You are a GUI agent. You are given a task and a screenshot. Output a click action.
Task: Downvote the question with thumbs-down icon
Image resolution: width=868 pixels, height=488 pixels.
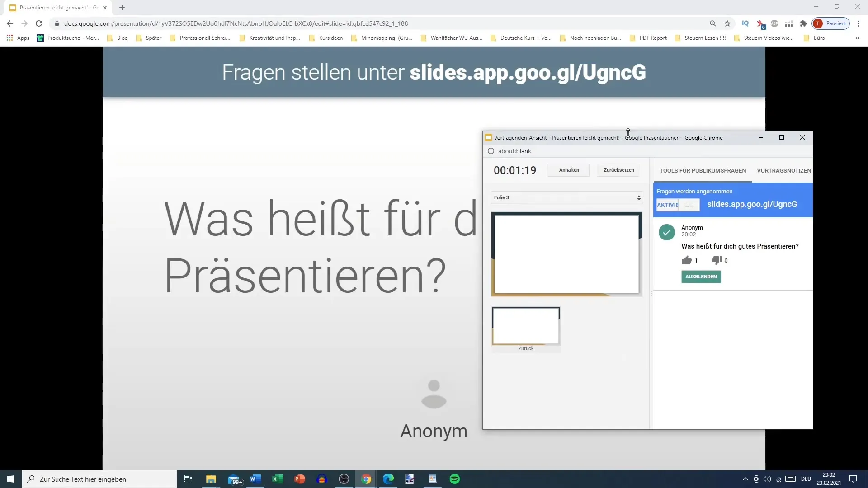click(x=717, y=260)
